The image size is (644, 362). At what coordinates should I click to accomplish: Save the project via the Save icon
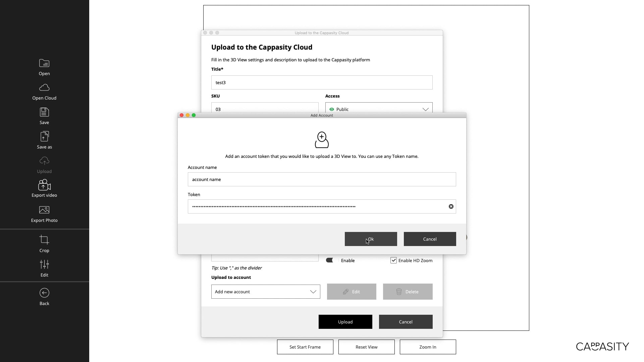click(44, 112)
